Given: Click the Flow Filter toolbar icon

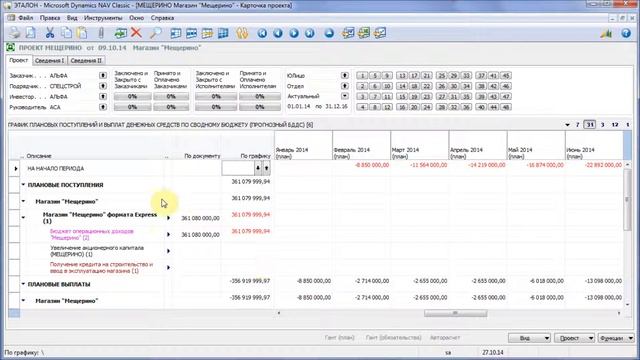Looking at the screenshot, I should coord(207,33).
